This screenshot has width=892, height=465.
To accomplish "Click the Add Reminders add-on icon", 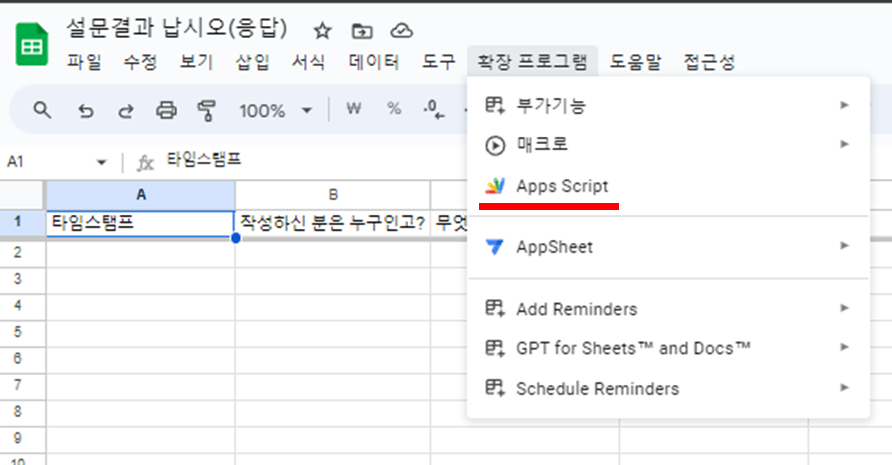I will click(x=494, y=309).
